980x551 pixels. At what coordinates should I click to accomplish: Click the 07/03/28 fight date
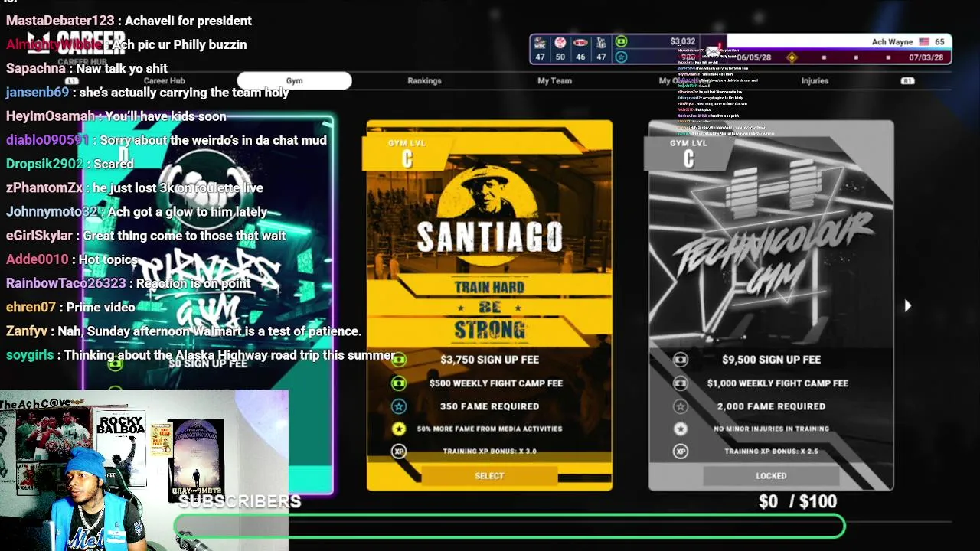point(926,57)
